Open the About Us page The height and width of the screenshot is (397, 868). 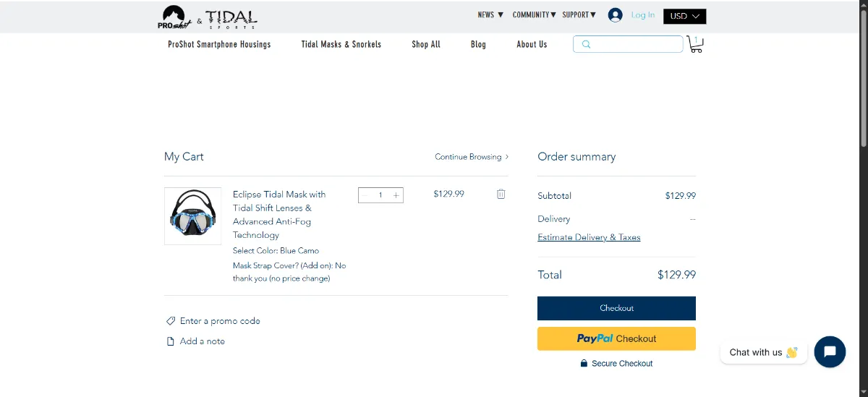click(x=532, y=44)
